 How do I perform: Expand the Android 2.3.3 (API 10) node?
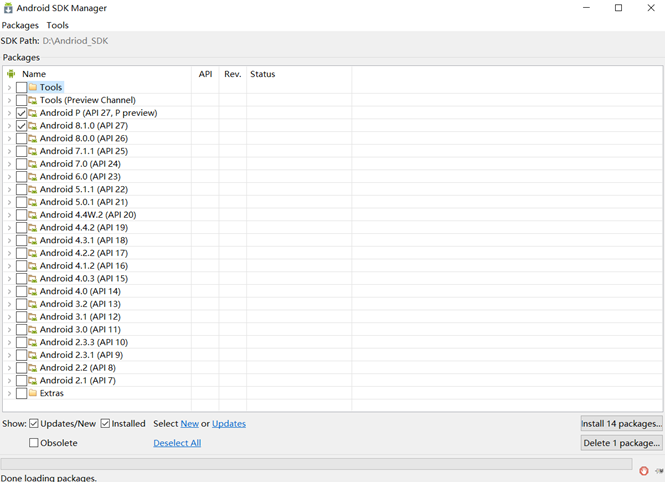pyautogui.click(x=9, y=343)
